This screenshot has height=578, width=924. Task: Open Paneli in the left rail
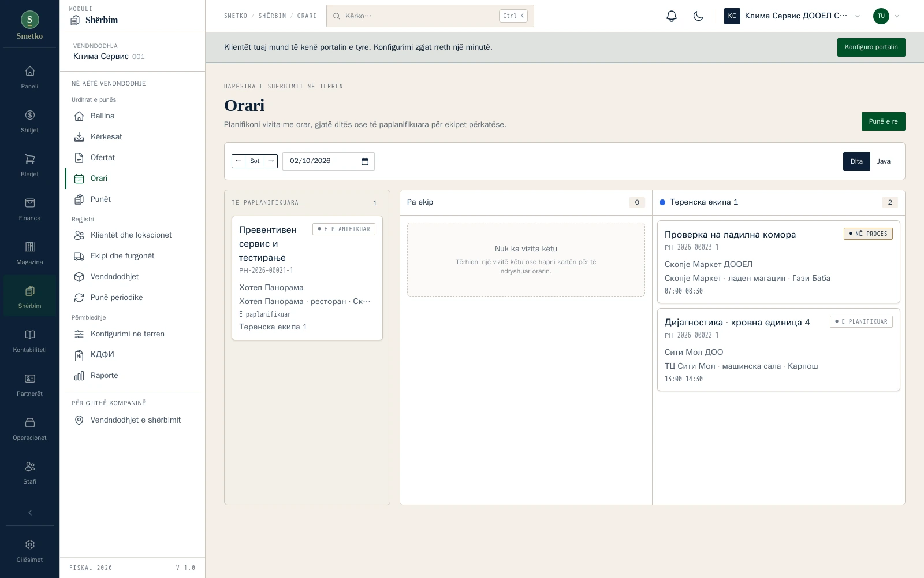[29, 78]
